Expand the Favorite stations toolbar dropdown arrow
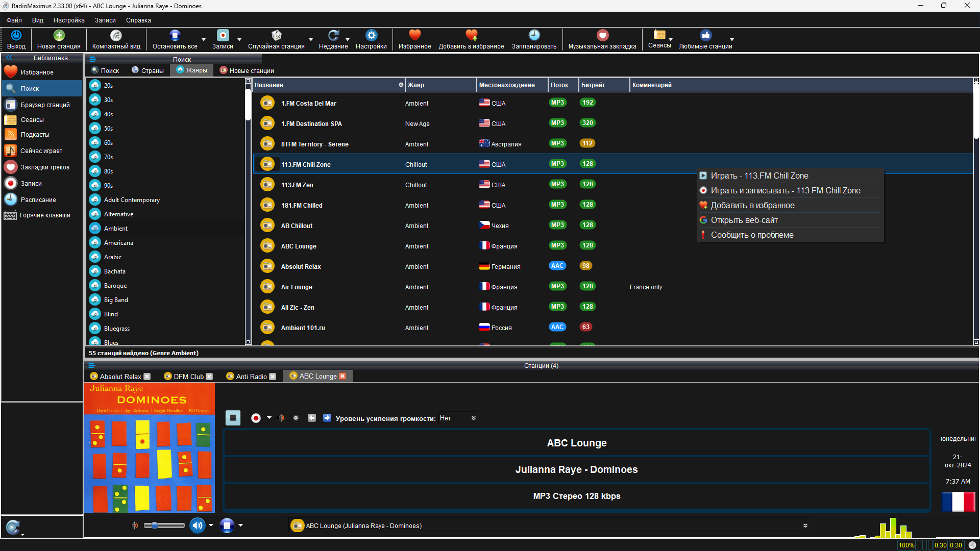This screenshot has height=551, width=980. coord(731,39)
